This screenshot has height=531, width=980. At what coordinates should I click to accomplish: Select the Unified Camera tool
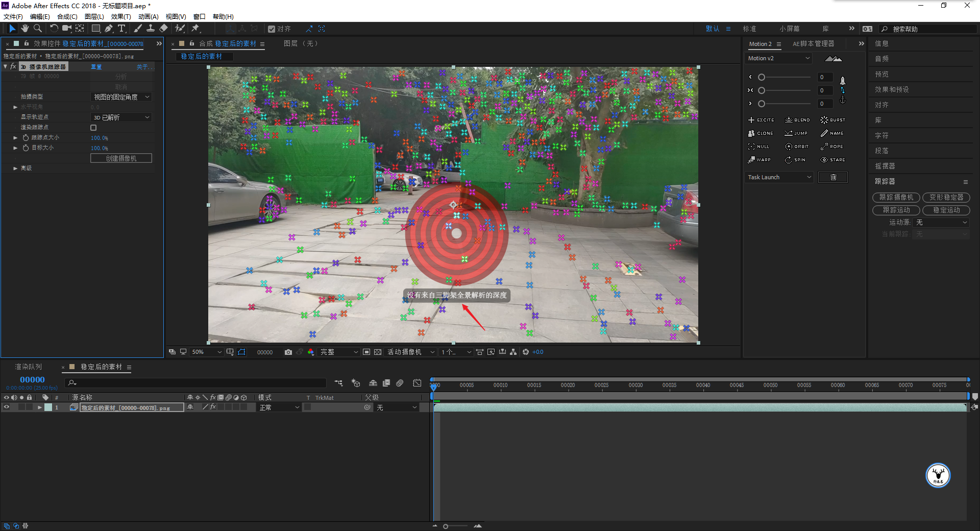(x=66, y=29)
